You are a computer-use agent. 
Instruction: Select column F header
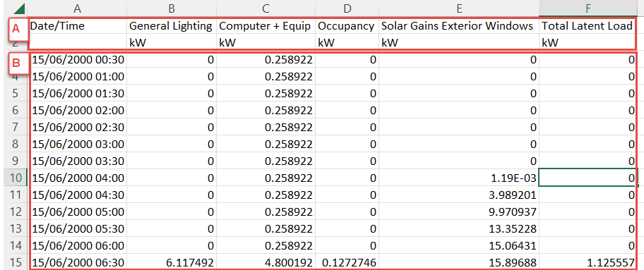(588, 8)
